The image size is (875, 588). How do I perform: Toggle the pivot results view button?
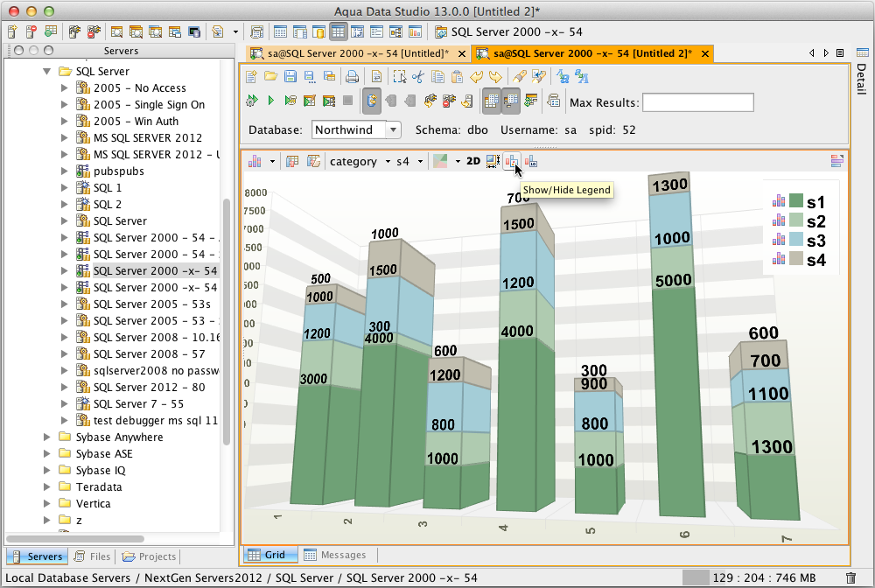tap(511, 101)
